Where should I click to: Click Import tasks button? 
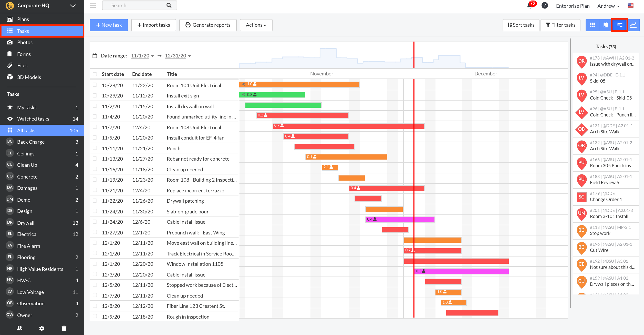point(154,25)
